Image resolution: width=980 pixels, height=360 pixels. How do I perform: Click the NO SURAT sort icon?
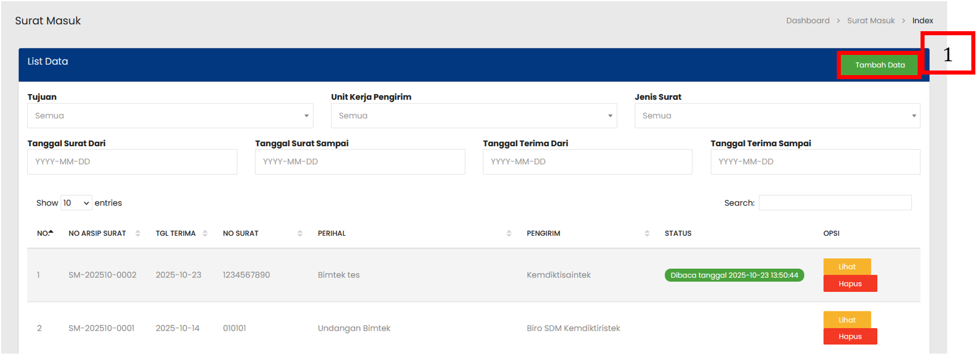click(300, 233)
